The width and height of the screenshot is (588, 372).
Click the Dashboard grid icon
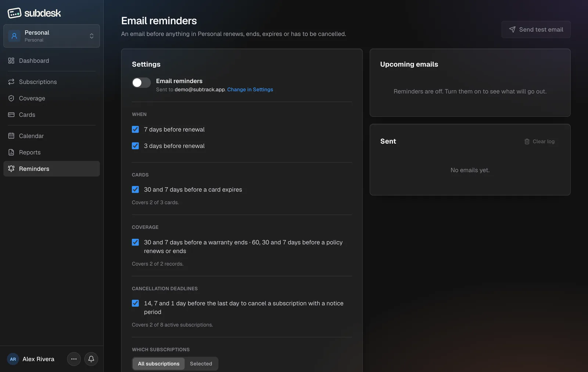[x=11, y=61]
